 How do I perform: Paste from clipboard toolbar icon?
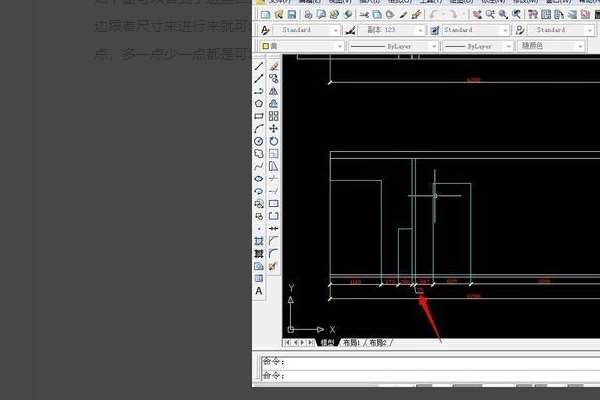point(390,15)
